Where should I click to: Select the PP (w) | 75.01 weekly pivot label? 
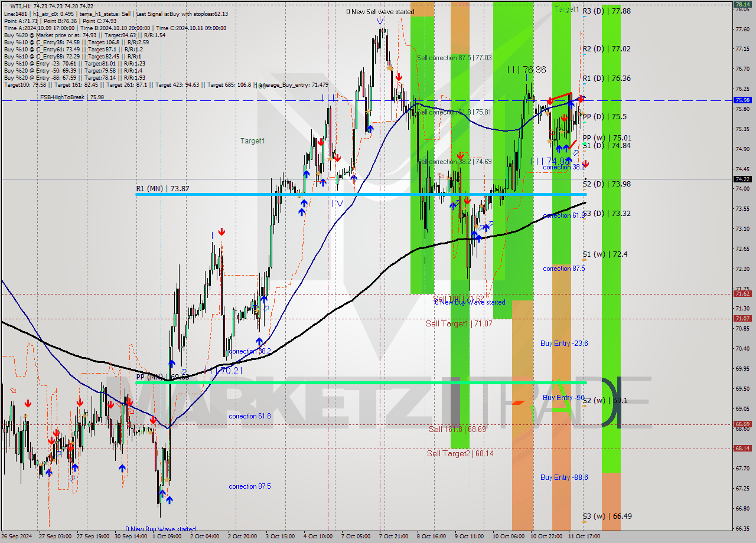coord(607,138)
